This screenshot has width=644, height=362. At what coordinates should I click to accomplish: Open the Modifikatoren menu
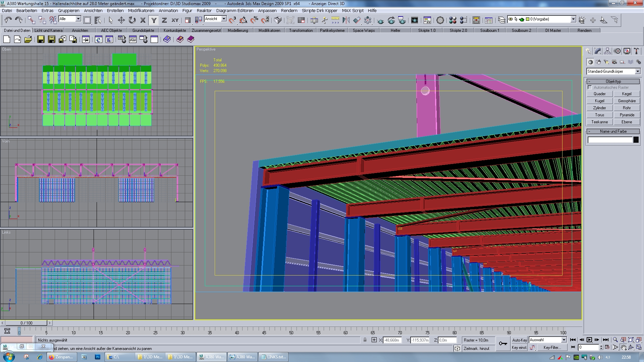[141, 10]
